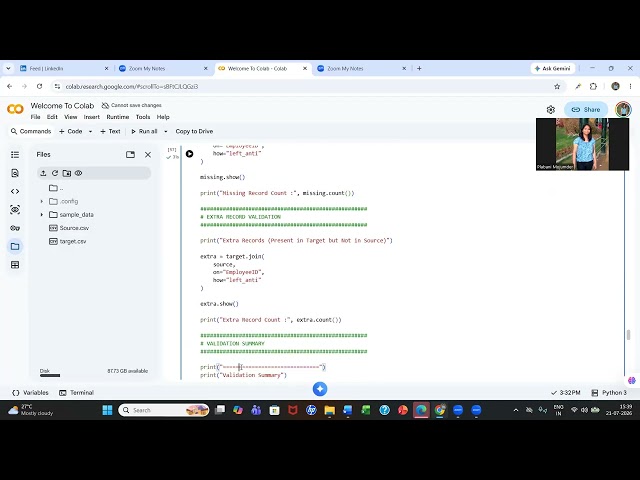Click the presenter video thumbnail
The height and width of the screenshot is (480, 640).
click(x=582, y=144)
